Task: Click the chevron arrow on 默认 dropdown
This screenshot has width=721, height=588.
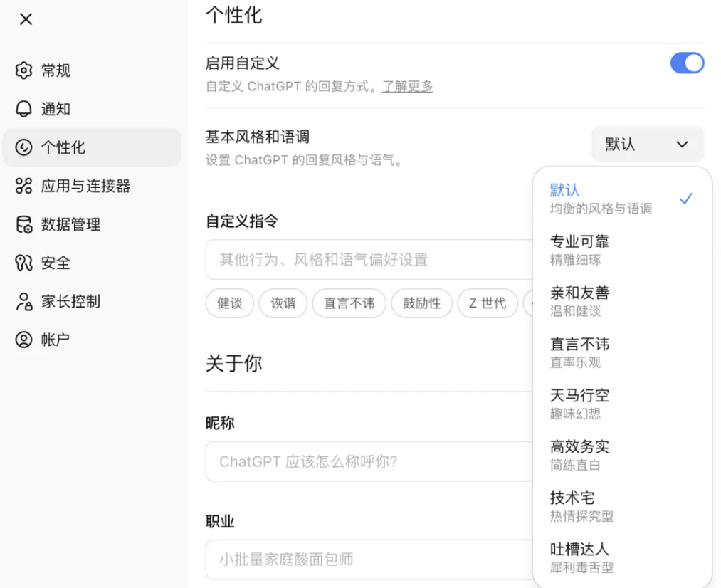Action: point(683,145)
